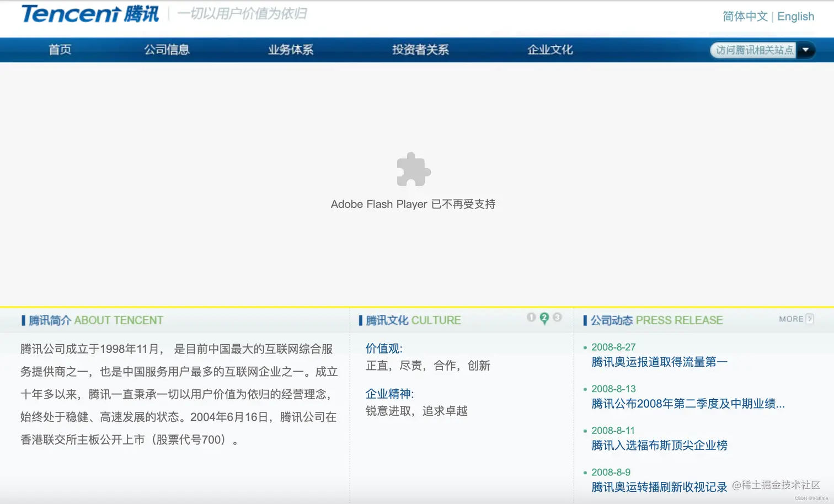834x504 pixels.
Task: Click the 企业精神: label
Action: (389, 394)
